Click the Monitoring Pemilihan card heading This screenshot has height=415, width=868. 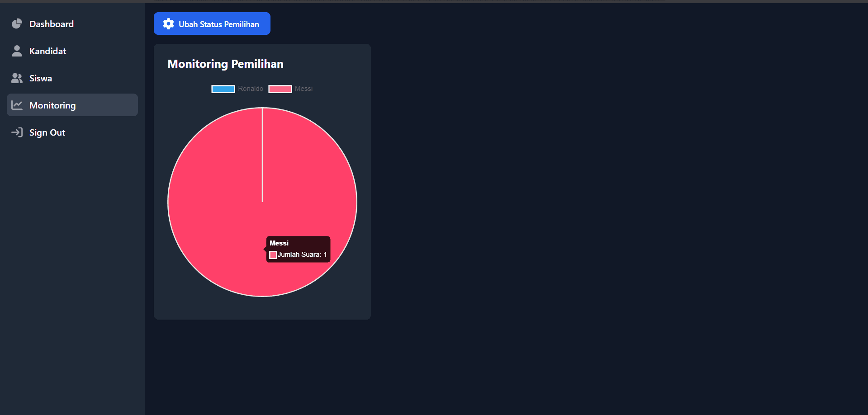[x=225, y=64]
